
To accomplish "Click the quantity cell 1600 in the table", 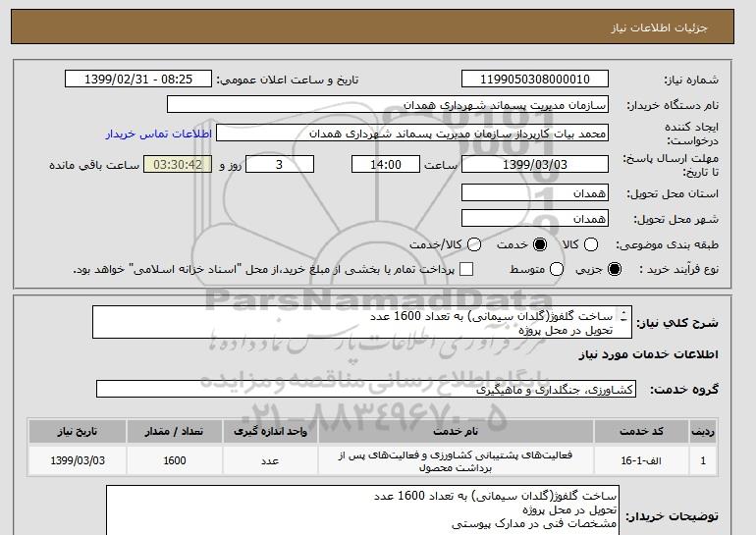I will click(x=174, y=460).
